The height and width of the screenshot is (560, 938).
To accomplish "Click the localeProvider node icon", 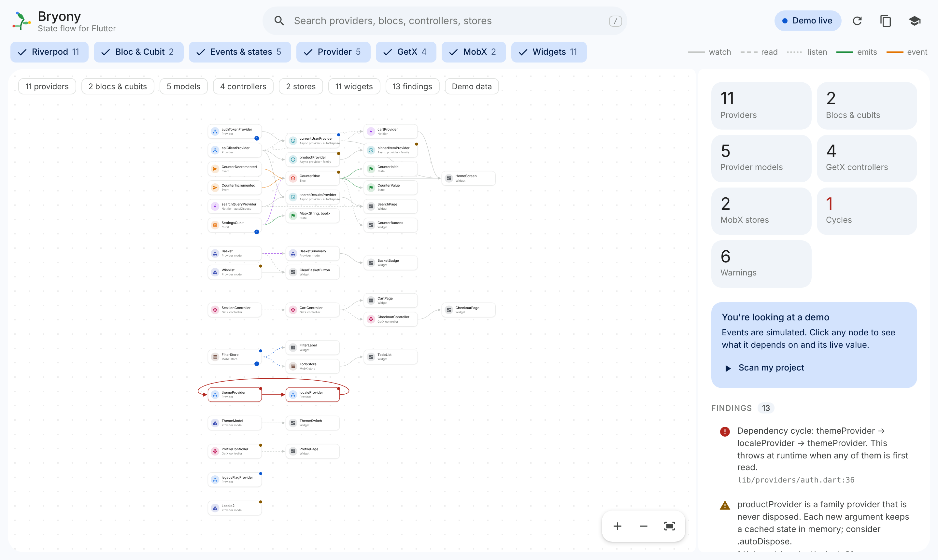I will point(293,394).
